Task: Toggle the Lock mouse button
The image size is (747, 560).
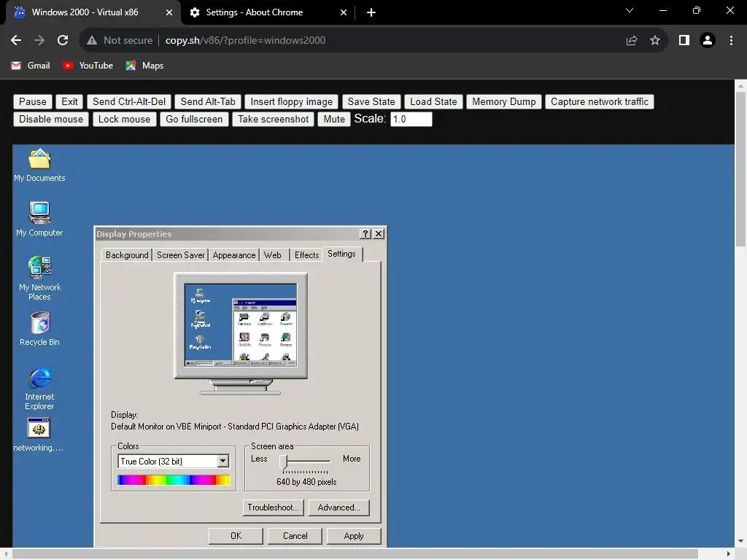Action: [124, 120]
